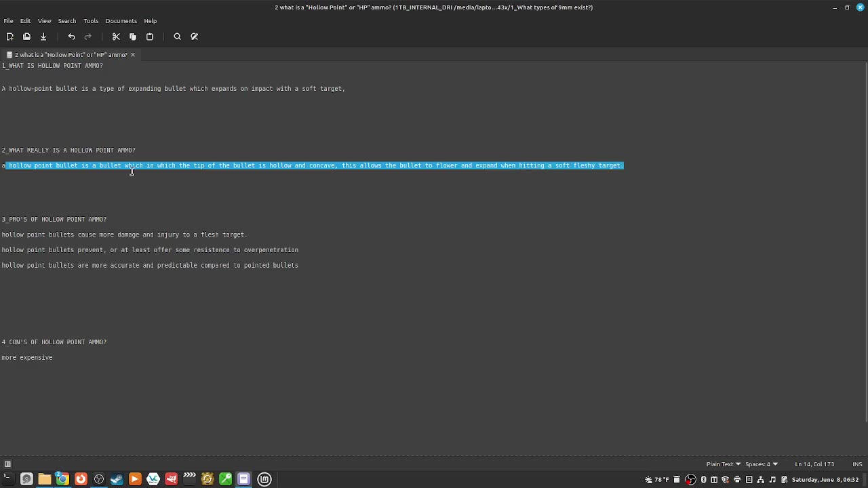Open OBS Studio from the taskbar
Viewport: 868px width, 488px height.
tap(99, 479)
